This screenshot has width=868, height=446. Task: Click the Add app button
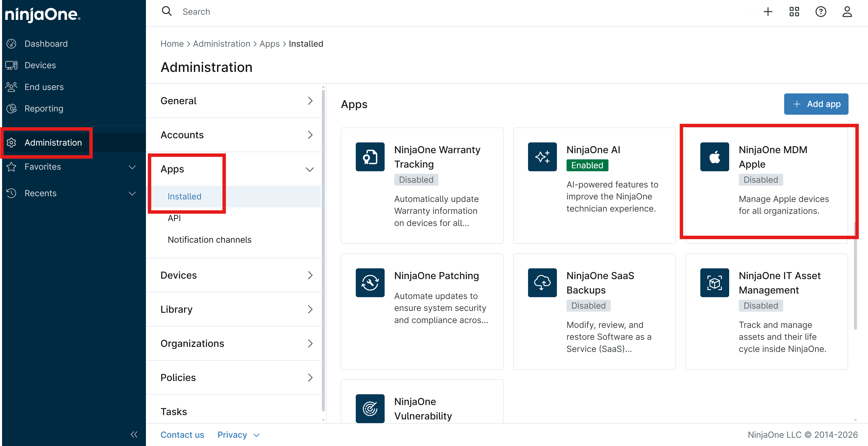[816, 104]
